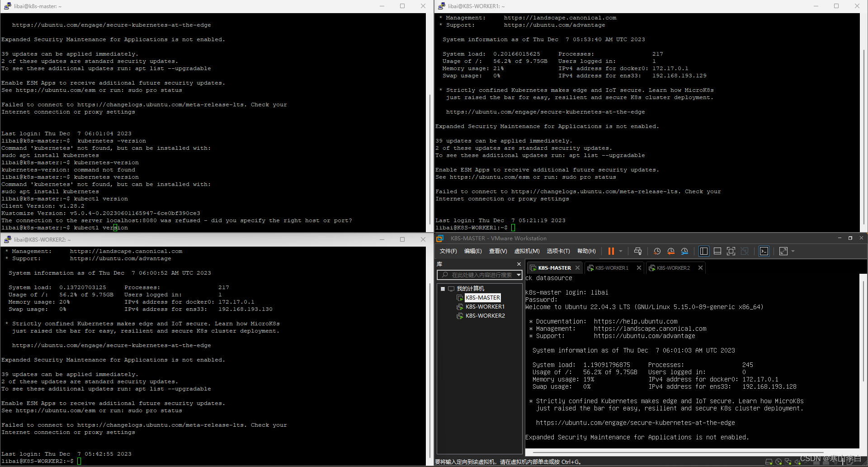Open the stretch display options dropdown
Viewport: 868px width, 467px height.
[x=793, y=251]
